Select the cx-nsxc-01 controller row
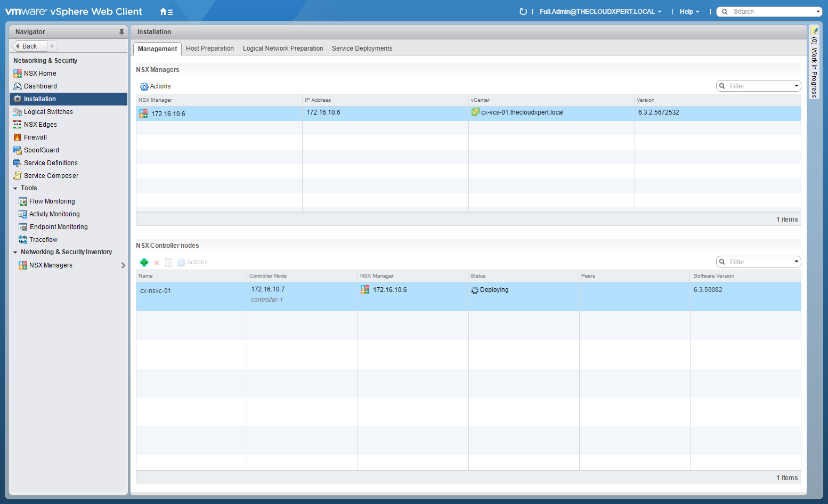This screenshot has width=828, height=504. tap(156, 291)
